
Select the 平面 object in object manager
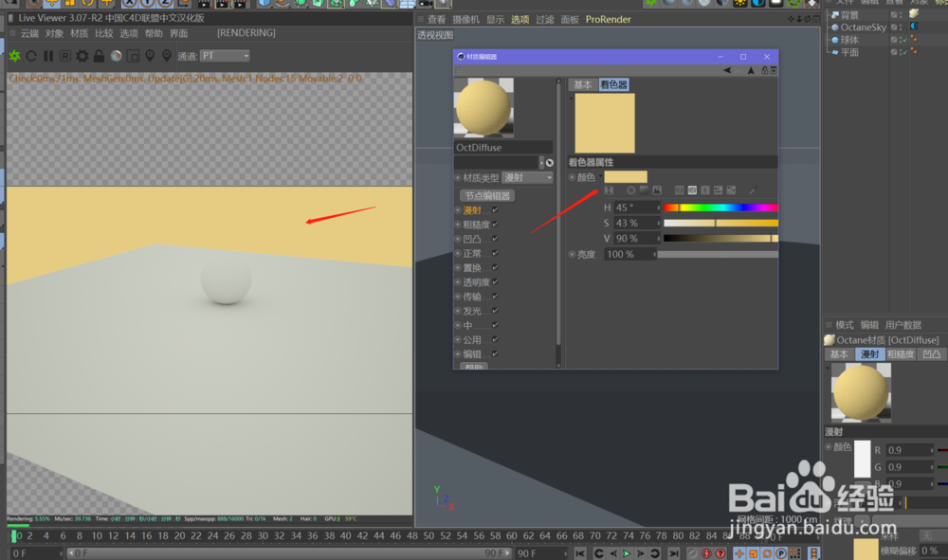pyautogui.click(x=849, y=52)
